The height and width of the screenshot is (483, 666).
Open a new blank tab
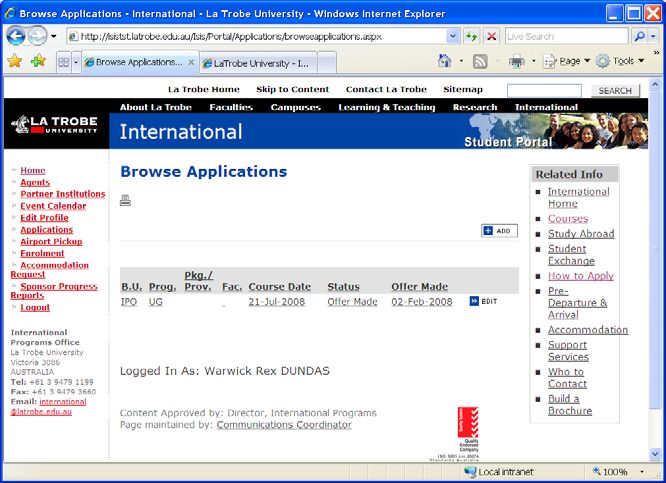[x=327, y=64]
